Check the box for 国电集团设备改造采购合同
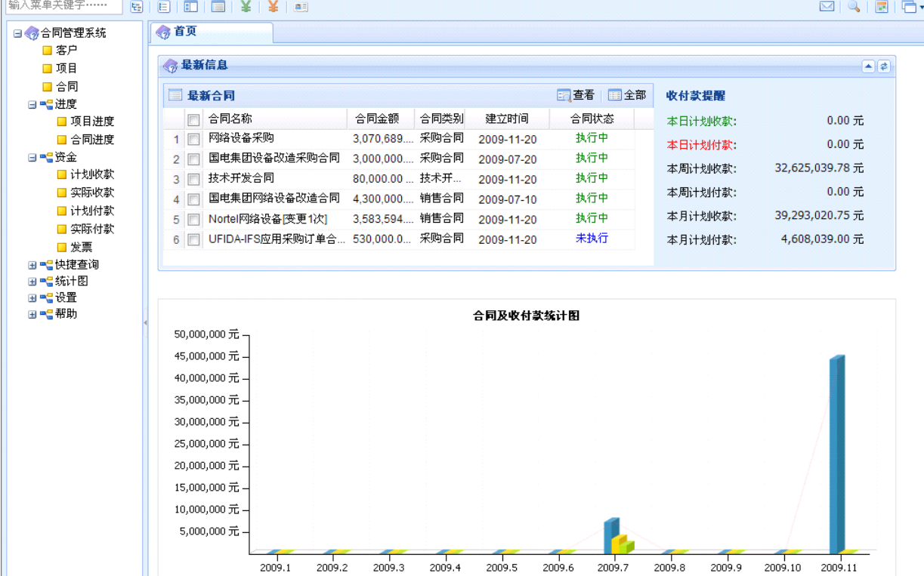The width and height of the screenshot is (924, 576). (x=193, y=159)
